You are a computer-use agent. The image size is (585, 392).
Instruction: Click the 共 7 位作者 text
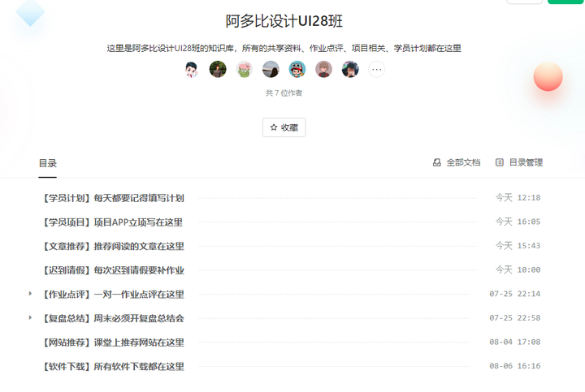pos(284,93)
